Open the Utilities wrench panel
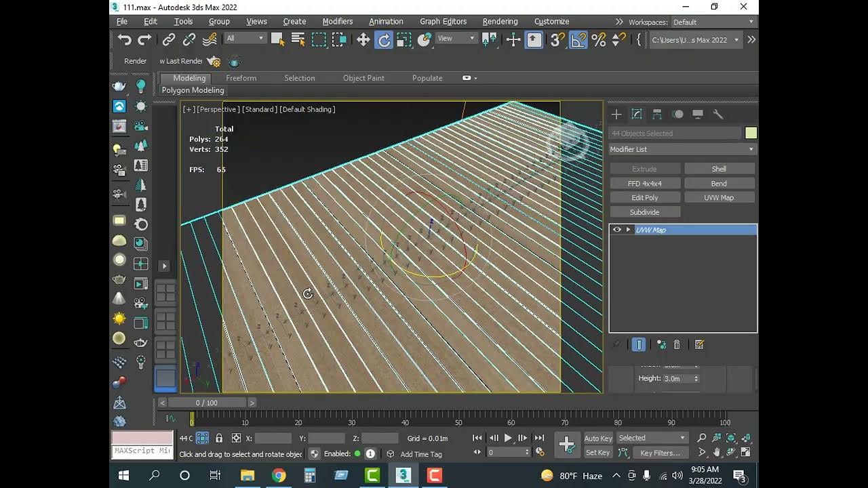This screenshot has height=488, width=868. click(718, 115)
